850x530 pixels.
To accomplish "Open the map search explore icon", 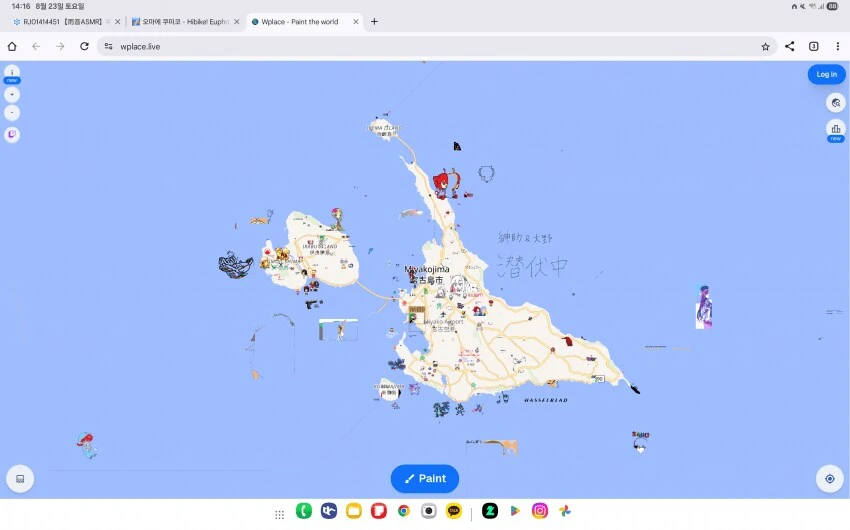I will (836, 102).
